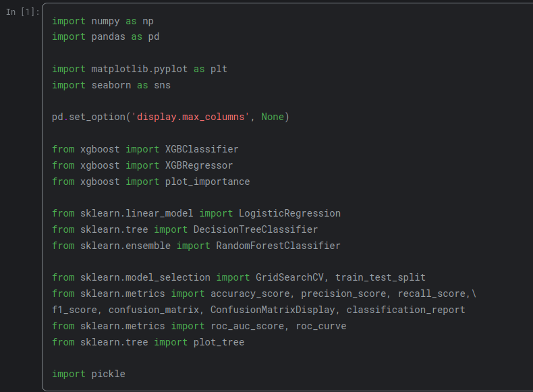Click on RandomForestClassifier

tap(278, 246)
